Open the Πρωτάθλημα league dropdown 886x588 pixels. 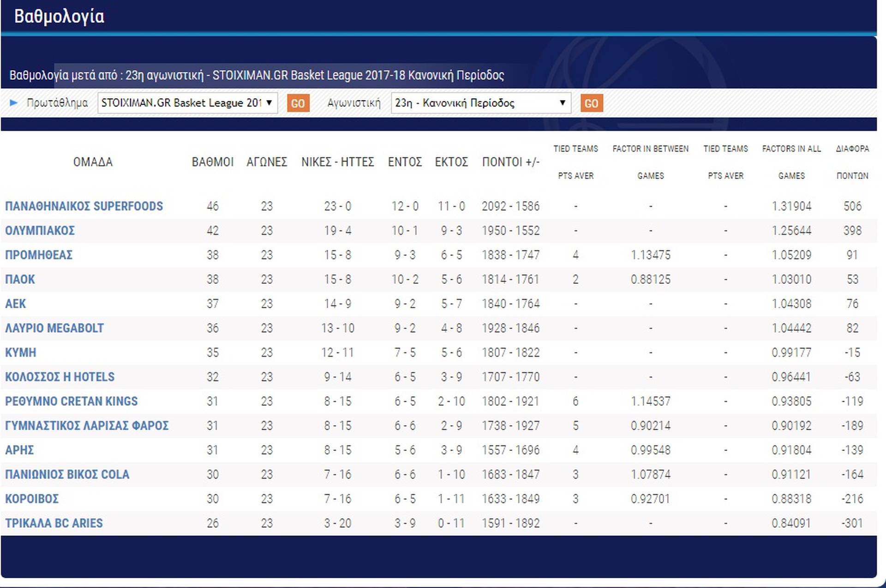pyautogui.click(x=187, y=103)
